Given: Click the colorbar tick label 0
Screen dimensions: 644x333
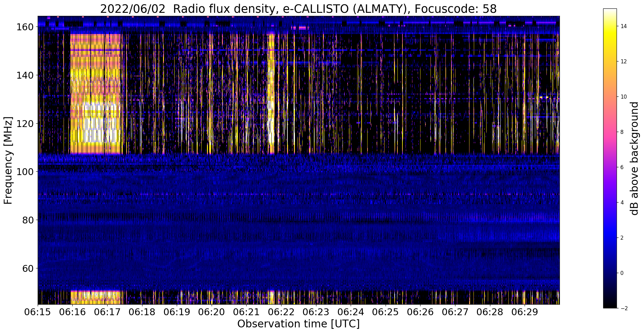Looking at the screenshot, I should (x=622, y=273).
